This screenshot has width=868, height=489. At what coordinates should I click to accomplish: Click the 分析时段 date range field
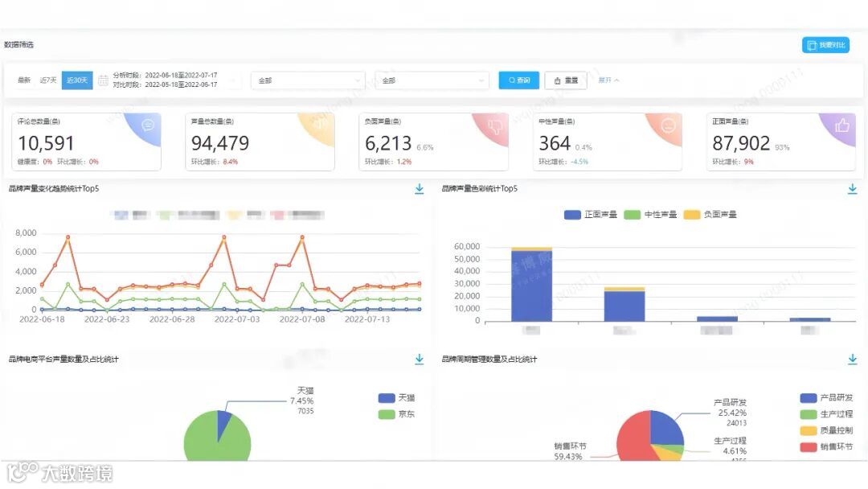[x=165, y=76]
